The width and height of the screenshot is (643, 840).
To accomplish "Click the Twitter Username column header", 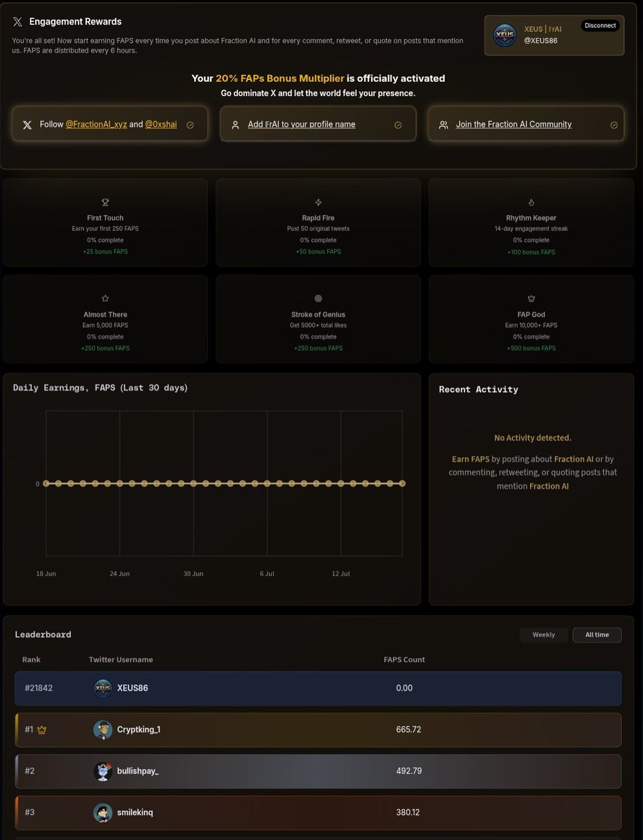I will click(x=121, y=659).
